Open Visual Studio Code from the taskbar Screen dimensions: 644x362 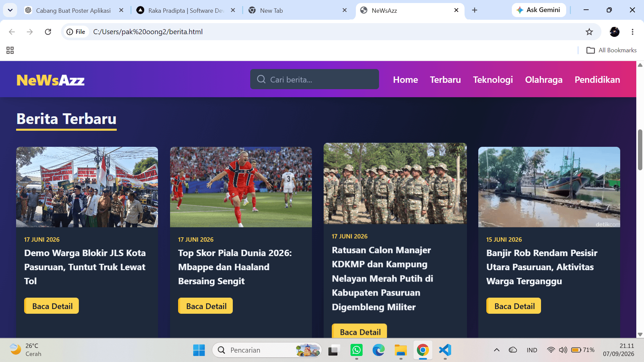(x=445, y=350)
